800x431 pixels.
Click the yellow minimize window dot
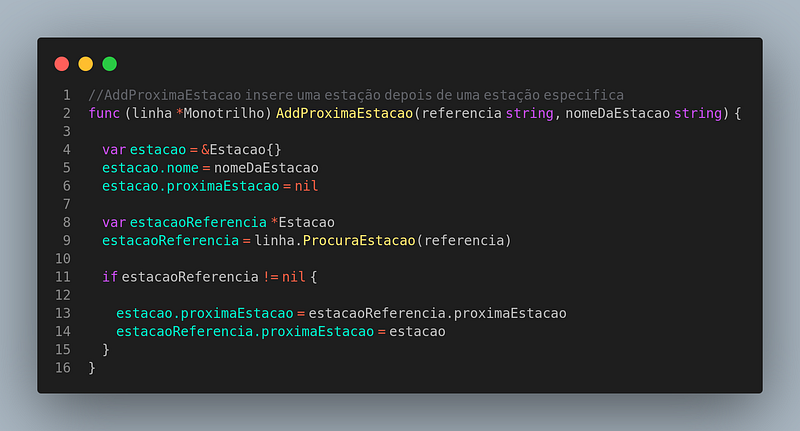(86, 64)
